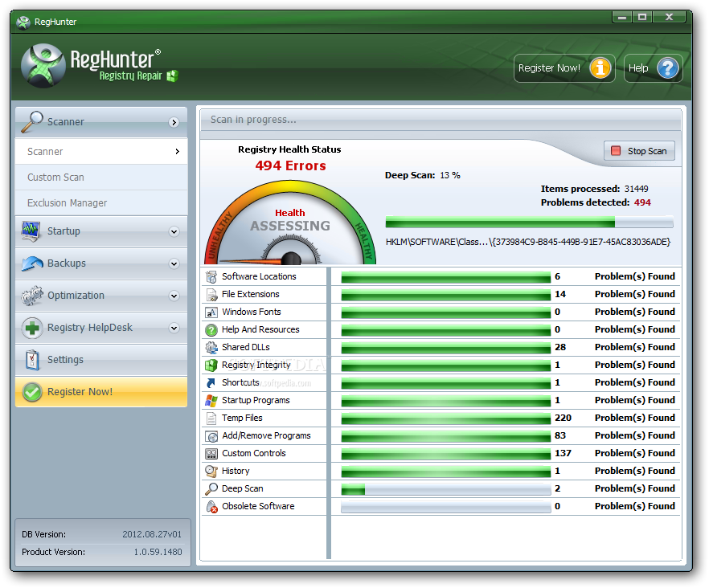Maximize the RegHunter window

642,17
